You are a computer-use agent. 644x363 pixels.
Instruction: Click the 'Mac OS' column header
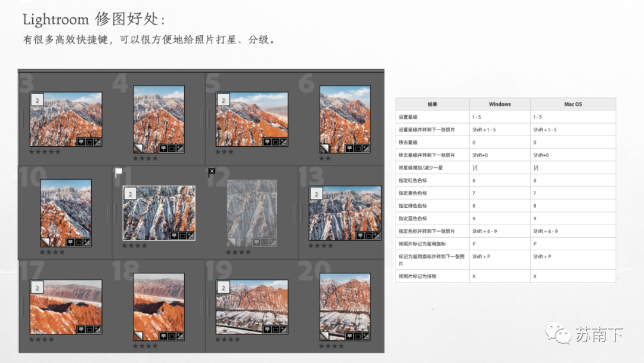coord(573,104)
